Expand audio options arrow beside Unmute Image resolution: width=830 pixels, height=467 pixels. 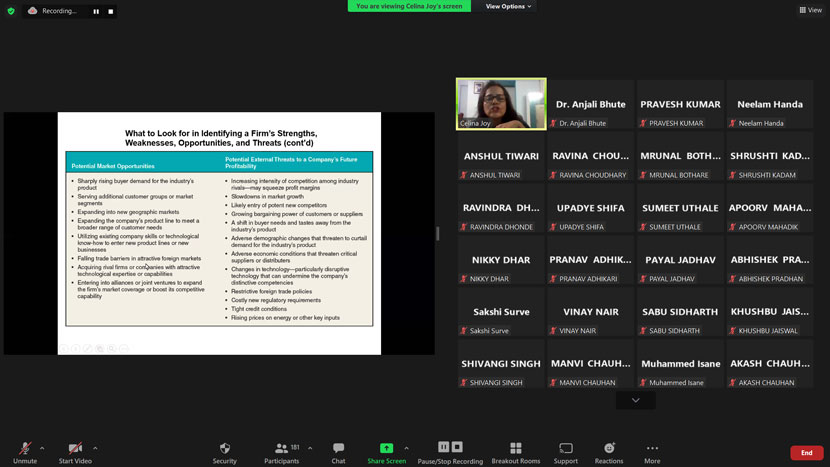pos(46,447)
